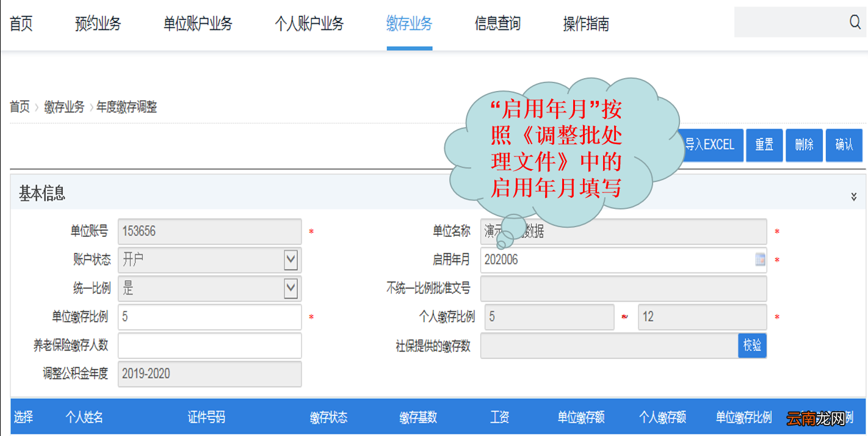
Task: Select the 预约业务 menu item
Action: pos(98,24)
